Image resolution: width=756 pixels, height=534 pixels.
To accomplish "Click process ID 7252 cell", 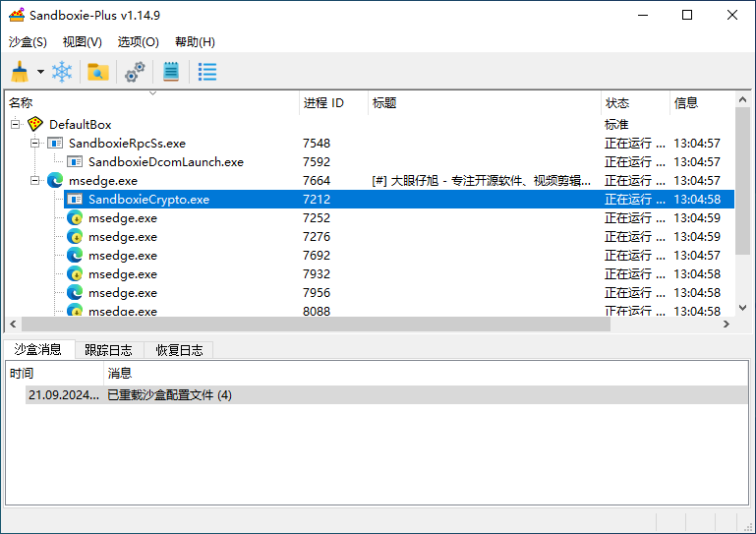I will click(x=317, y=218).
